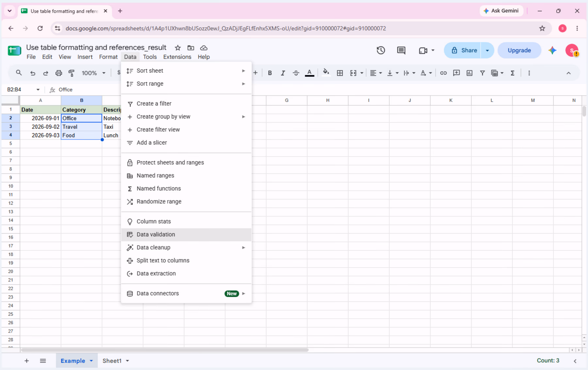The image size is (588, 370).
Task: Click the merge cells icon
Action: pyautogui.click(x=353, y=73)
